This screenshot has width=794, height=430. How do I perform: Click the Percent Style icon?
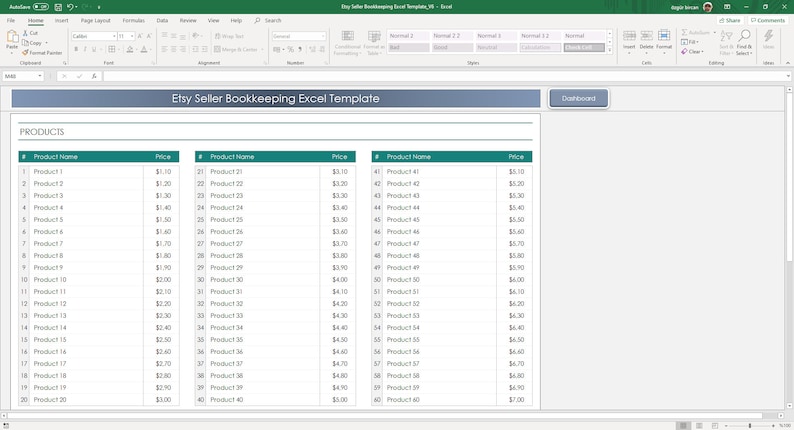coord(290,49)
